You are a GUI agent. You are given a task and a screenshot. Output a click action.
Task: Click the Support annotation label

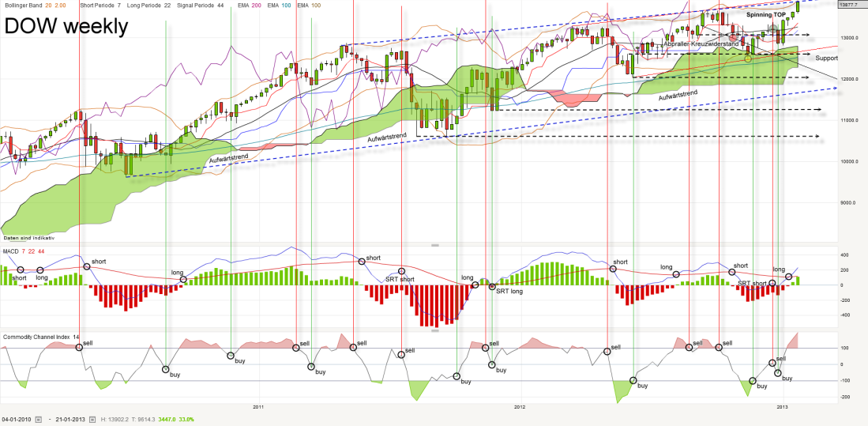tap(826, 58)
